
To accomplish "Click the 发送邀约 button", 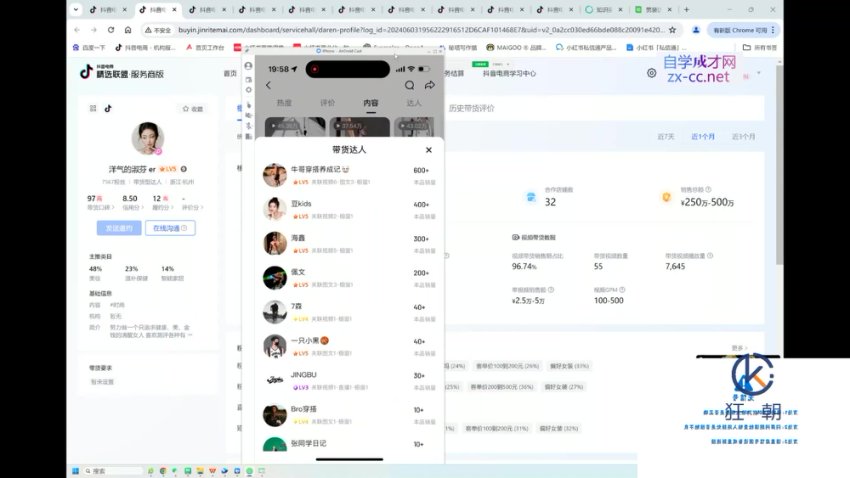I will 118,228.
